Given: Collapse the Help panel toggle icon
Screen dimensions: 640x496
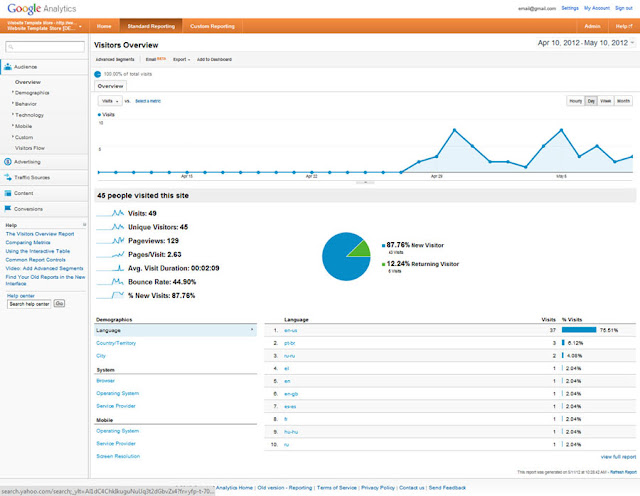Looking at the screenshot, I should 84,225.
